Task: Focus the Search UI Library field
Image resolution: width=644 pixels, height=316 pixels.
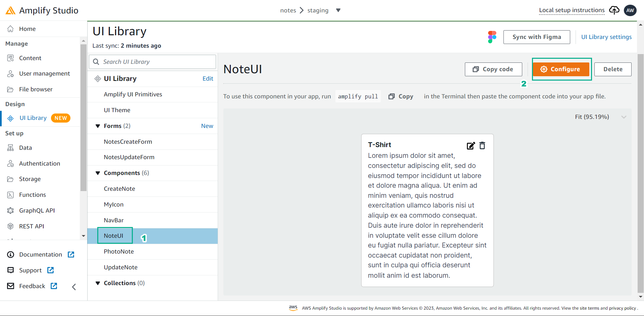Action: tap(153, 62)
